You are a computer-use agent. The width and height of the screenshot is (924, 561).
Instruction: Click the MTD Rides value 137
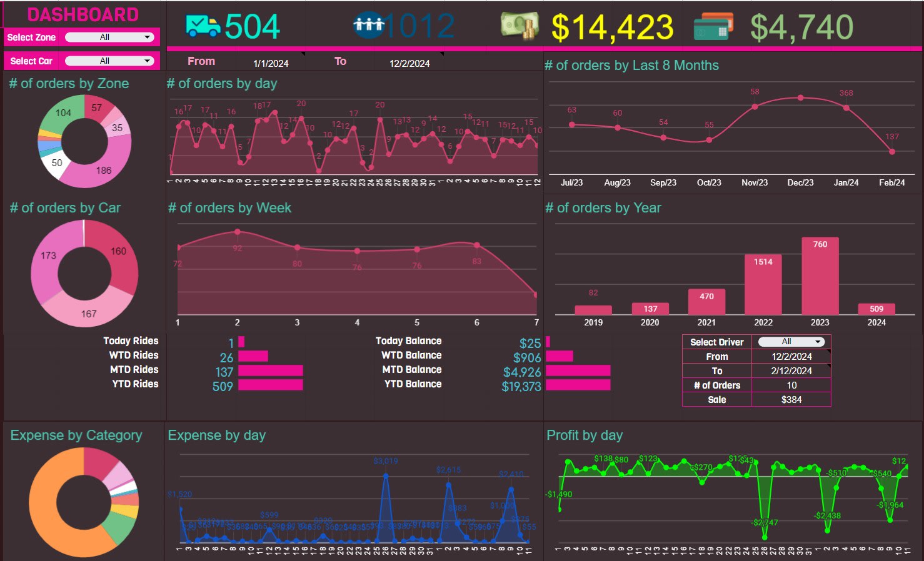tap(224, 372)
